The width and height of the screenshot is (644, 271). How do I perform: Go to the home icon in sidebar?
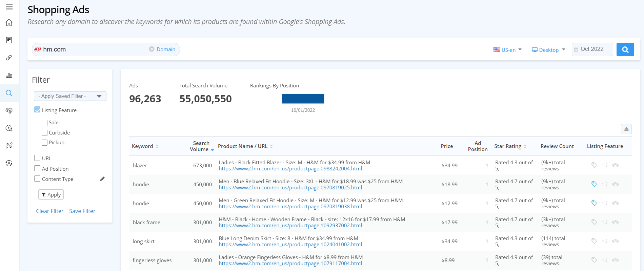(9, 23)
